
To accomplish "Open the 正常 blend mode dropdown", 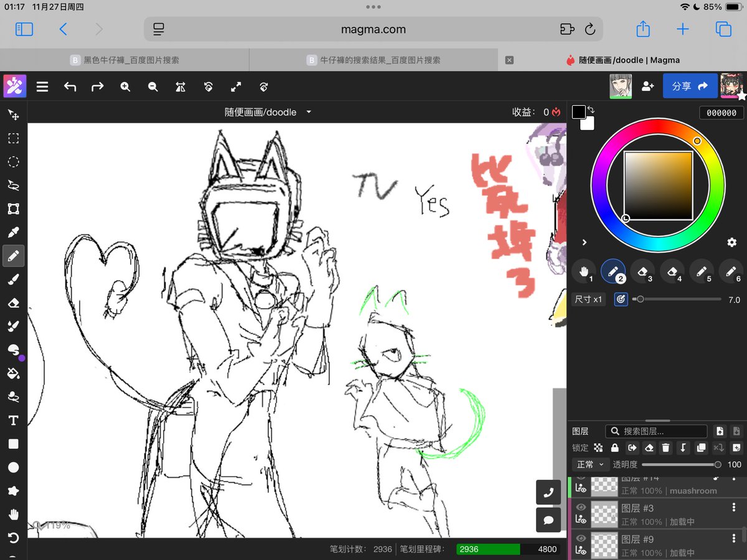I will tap(590, 465).
